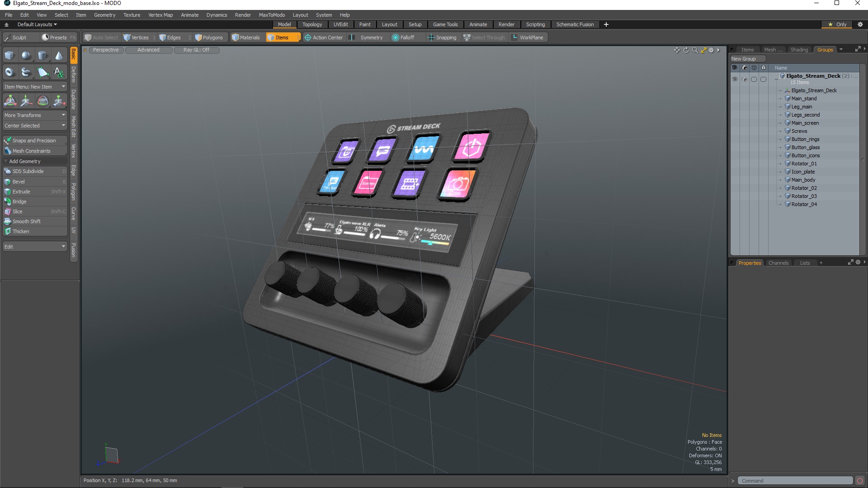Open Item Menu: New Item dropdown
The width and height of the screenshot is (868, 488).
(35, 87)
